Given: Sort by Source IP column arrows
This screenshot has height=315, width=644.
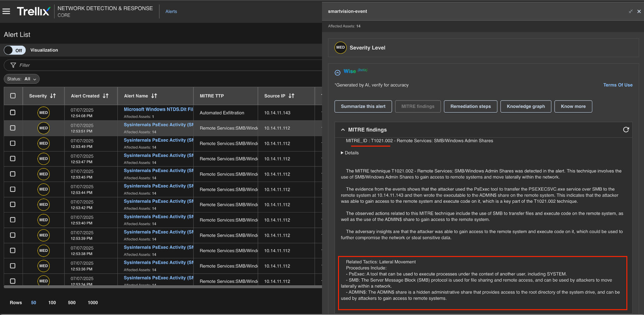Looking at the screenshot, I should [291, 96].
